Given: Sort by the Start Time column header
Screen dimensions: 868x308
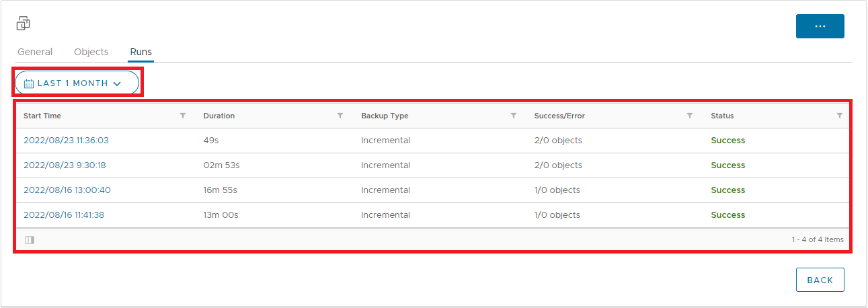Looking at the screenshot, I should point(42,116).
